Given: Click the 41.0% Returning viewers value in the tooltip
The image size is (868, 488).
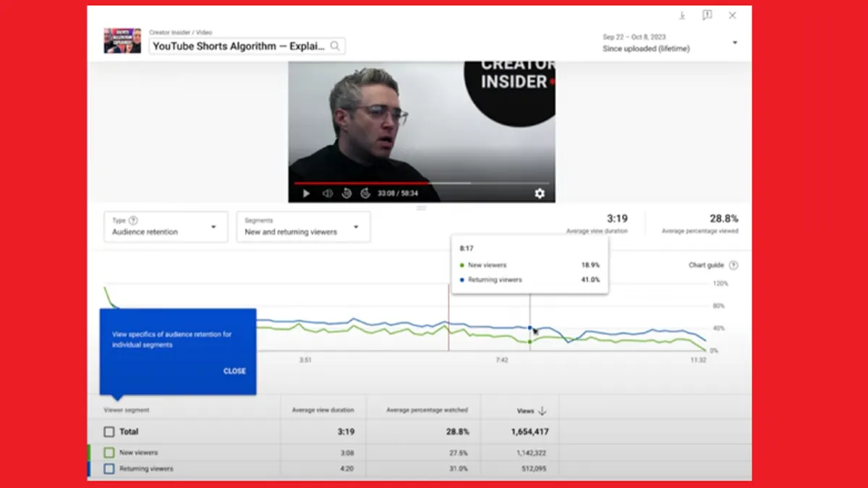Looking at the screenshot, I should click(x=591, y=280).
